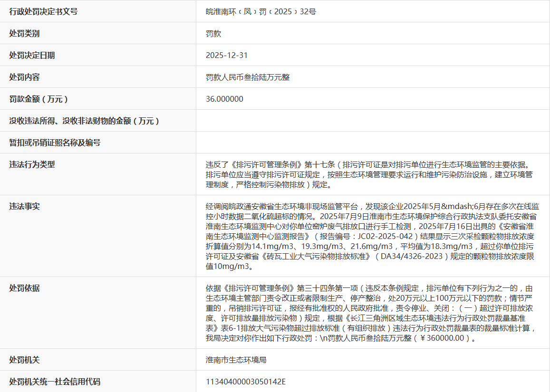
Task: Select the 没收违法所得、没收非法财物的金额 label
Action: point(84,121)
